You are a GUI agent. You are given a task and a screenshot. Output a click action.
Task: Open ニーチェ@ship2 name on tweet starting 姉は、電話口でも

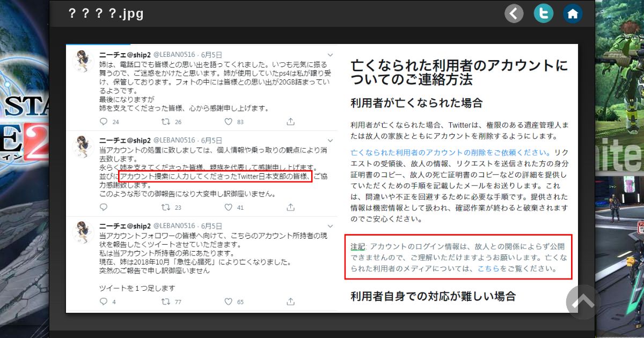[125, 55]
